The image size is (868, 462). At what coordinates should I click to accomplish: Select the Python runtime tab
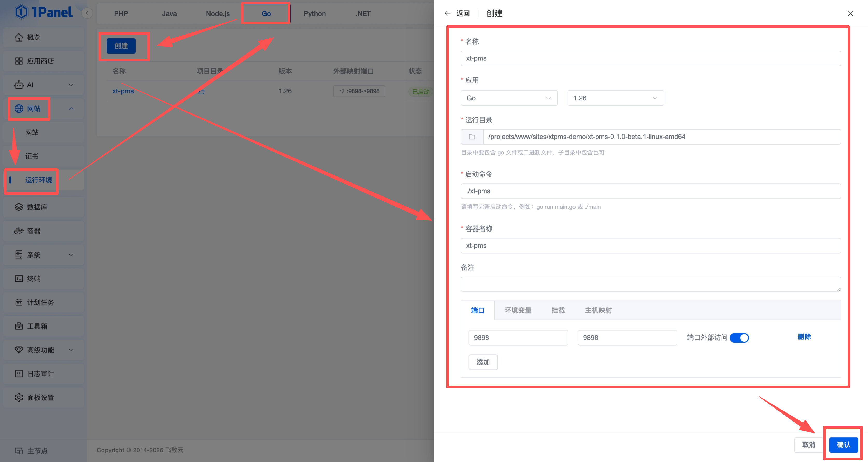point(314,13)
